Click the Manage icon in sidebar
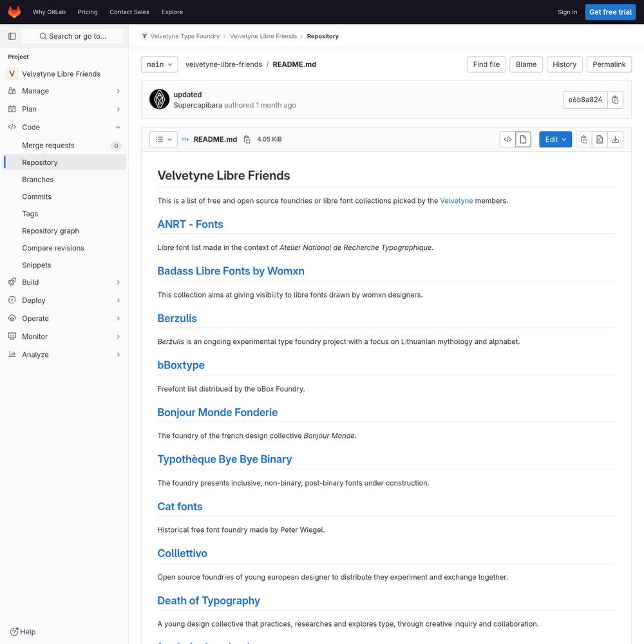Image resolution: width=644 pixels, height=644 pixels. coord(12,91)
